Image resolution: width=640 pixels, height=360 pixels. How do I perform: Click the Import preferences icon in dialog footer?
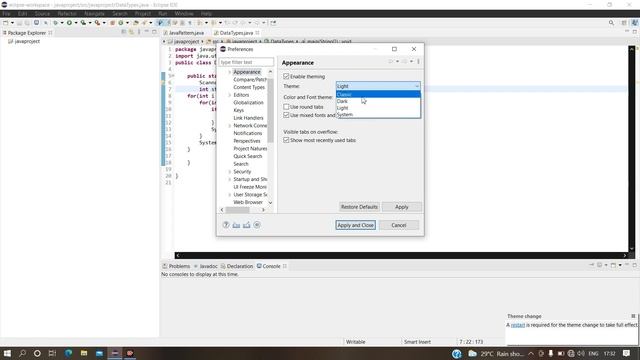coord(236,225)
